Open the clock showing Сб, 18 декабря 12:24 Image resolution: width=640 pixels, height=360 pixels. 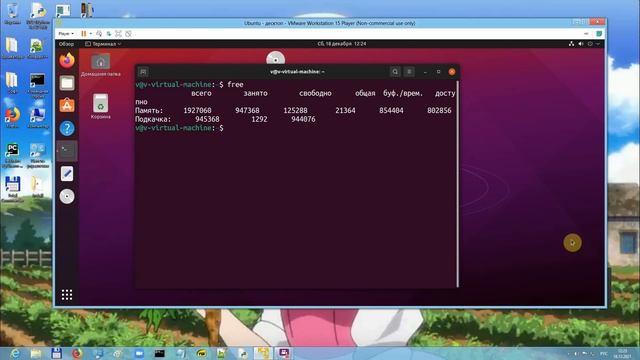[342, 44]
